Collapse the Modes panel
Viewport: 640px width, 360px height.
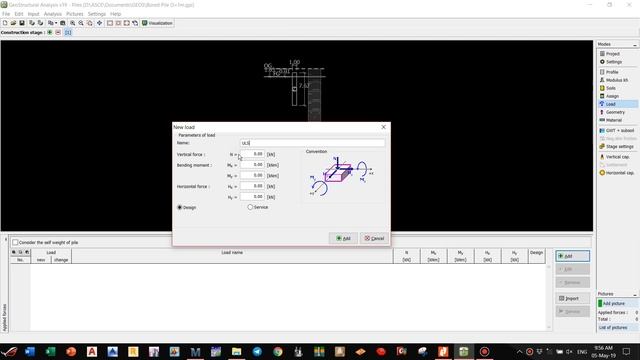[635, 44]
